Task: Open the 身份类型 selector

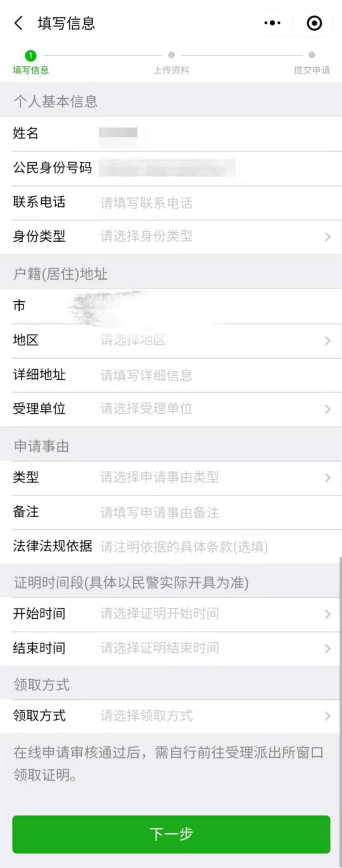Action: pos(171,237)
